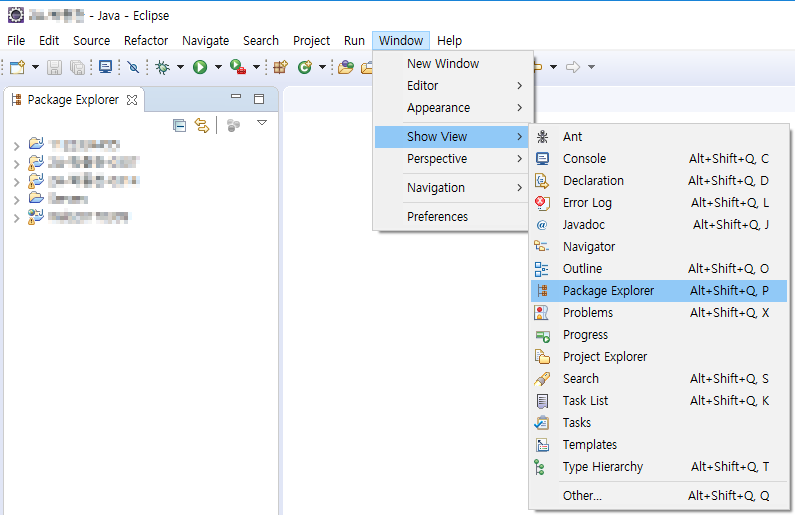The image size is (795, 515).
Task: Open the New wizard dropdown arrow
Action: pyautogui.click(x=35, y=67)
